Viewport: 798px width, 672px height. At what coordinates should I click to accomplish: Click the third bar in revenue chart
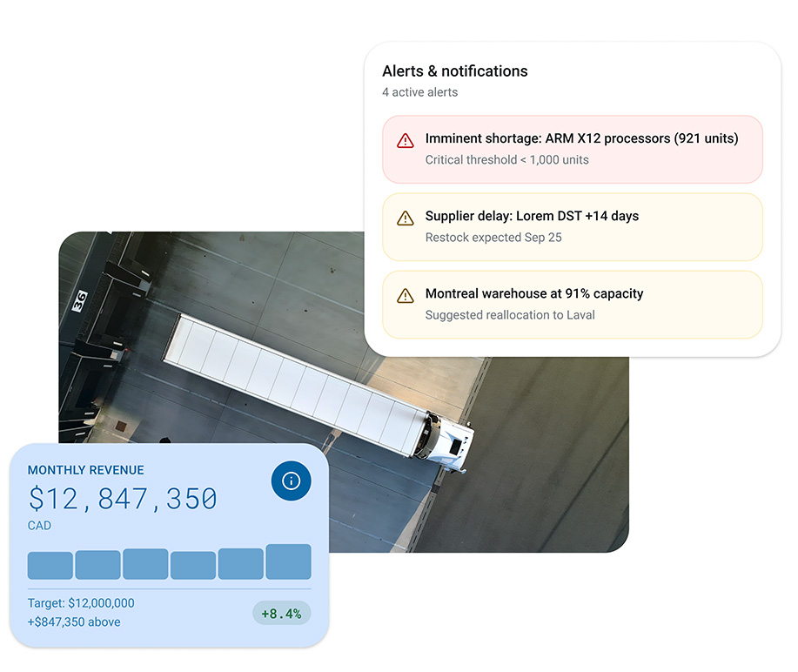145,564
